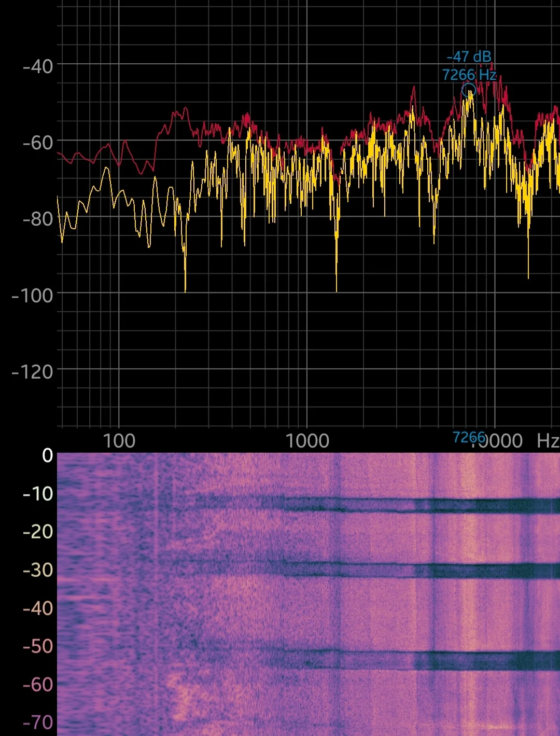Click the -60 label on spectrogram scale
This screenshot has width=560, height=736.
coord(38,685)
